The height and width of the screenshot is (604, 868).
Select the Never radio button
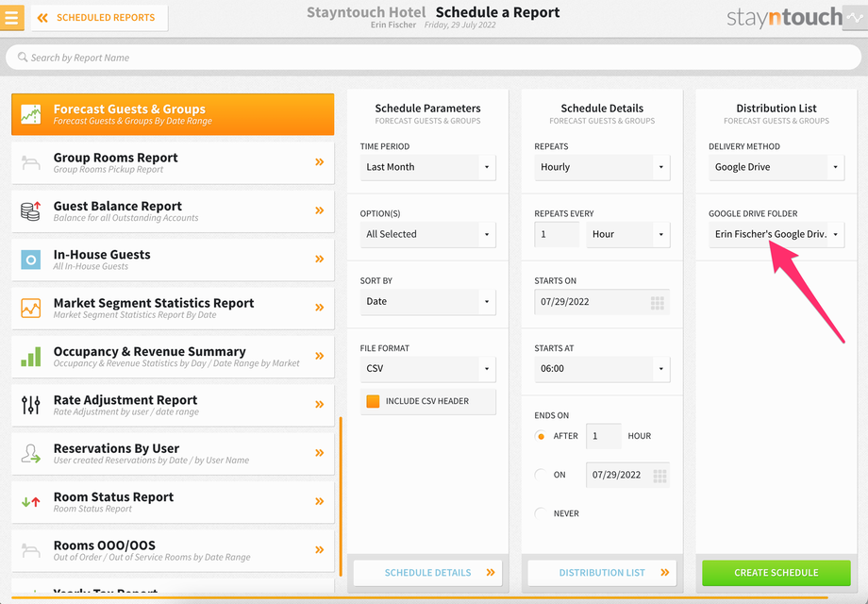(x=541, y=513)
